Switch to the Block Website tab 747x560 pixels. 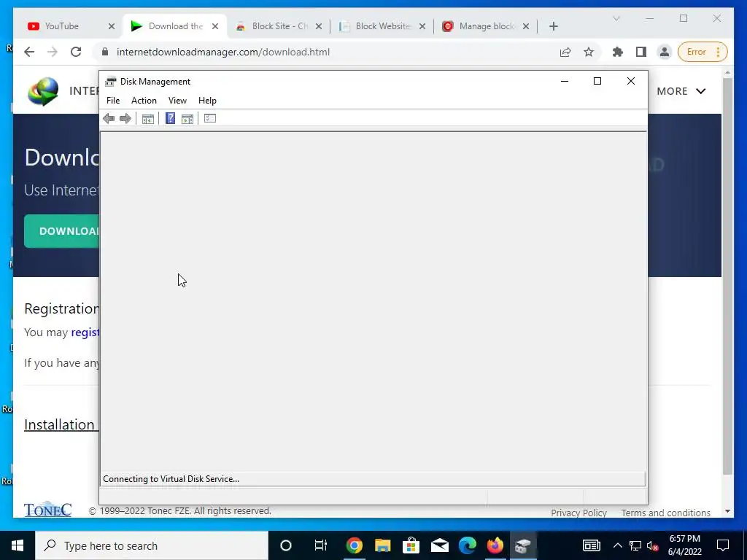pos(383,26)
